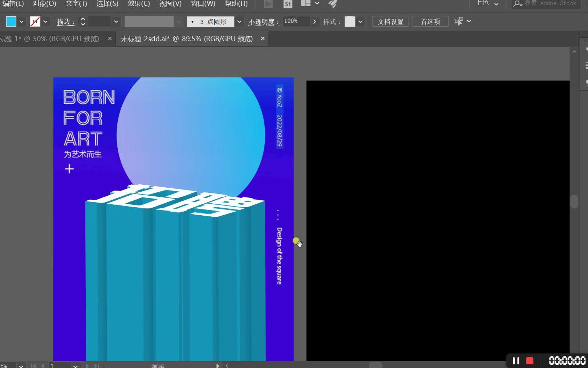Click the 不透明度 opacity link

click(263, 22)
